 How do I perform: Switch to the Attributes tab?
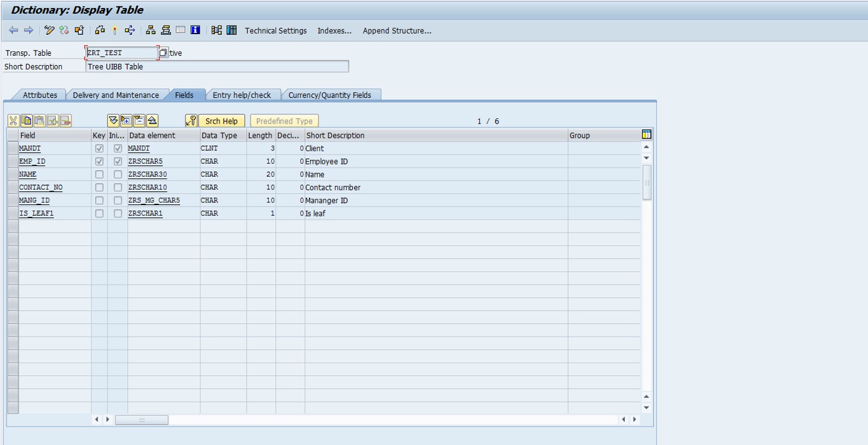pyautogui.click(x=39, y=95)
